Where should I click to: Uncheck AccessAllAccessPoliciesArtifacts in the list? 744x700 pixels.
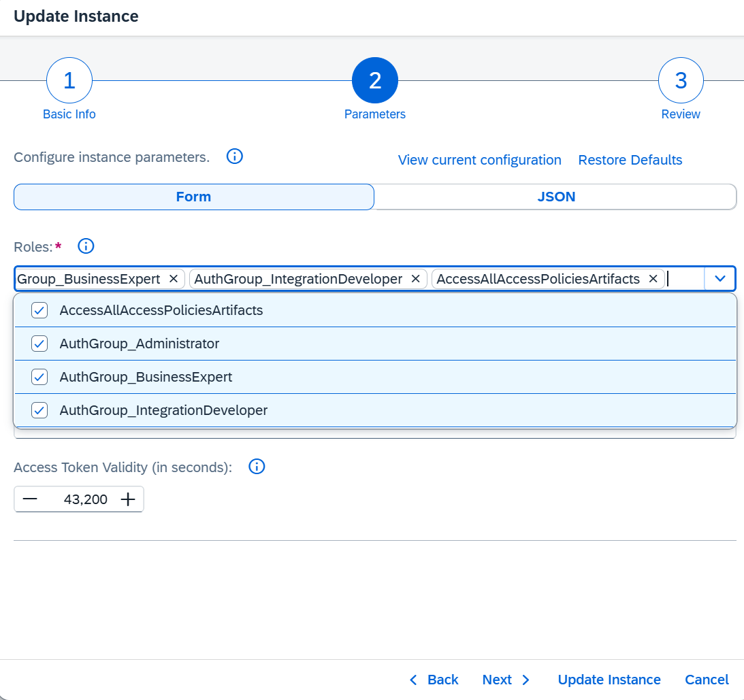click(39, 310)
